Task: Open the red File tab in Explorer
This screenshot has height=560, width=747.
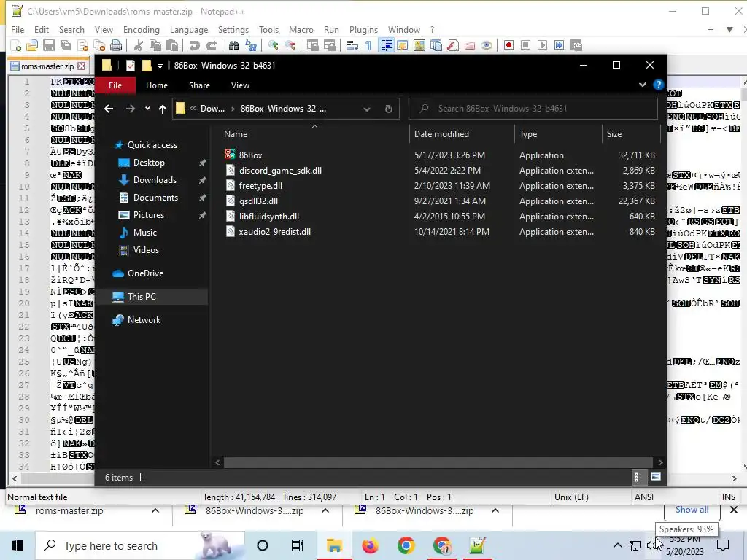Action: pyautogui.click(x=115, y=85)
